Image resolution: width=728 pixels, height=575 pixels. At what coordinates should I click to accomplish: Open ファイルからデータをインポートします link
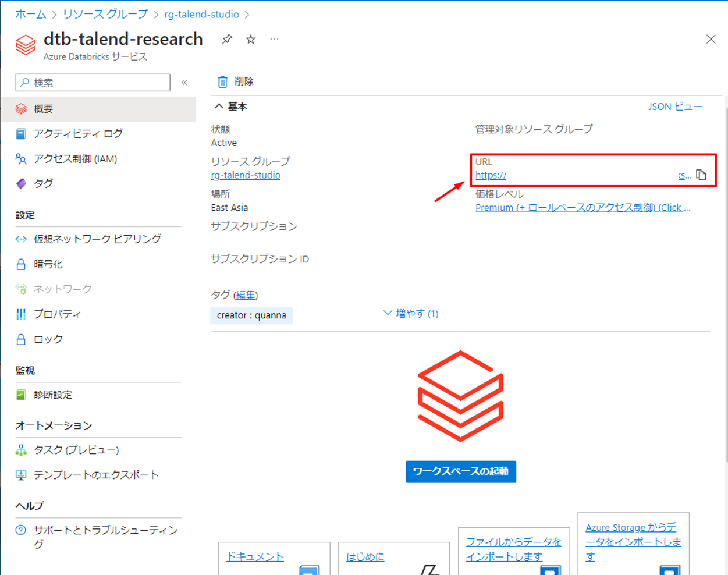click(514, 549)
